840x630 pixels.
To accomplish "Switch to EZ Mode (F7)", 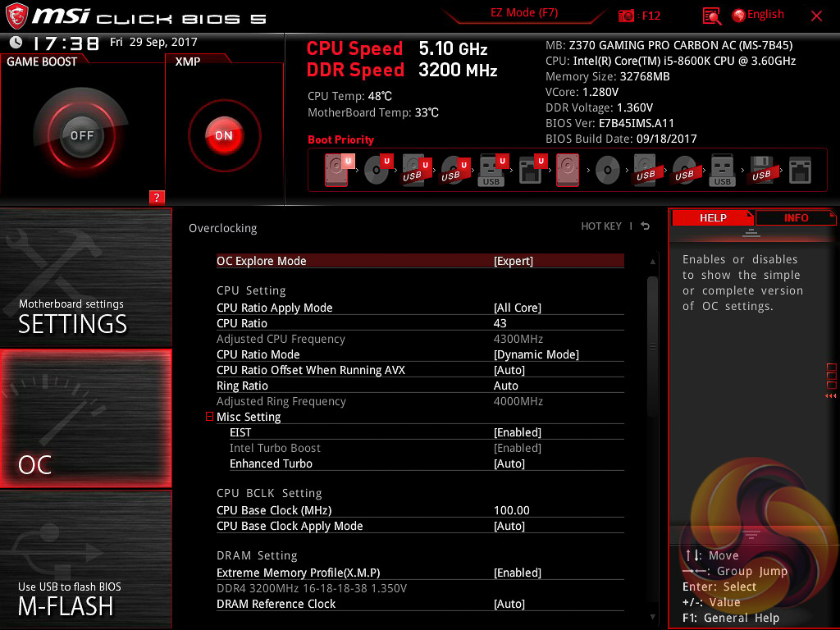I will [x=524, y=13].
